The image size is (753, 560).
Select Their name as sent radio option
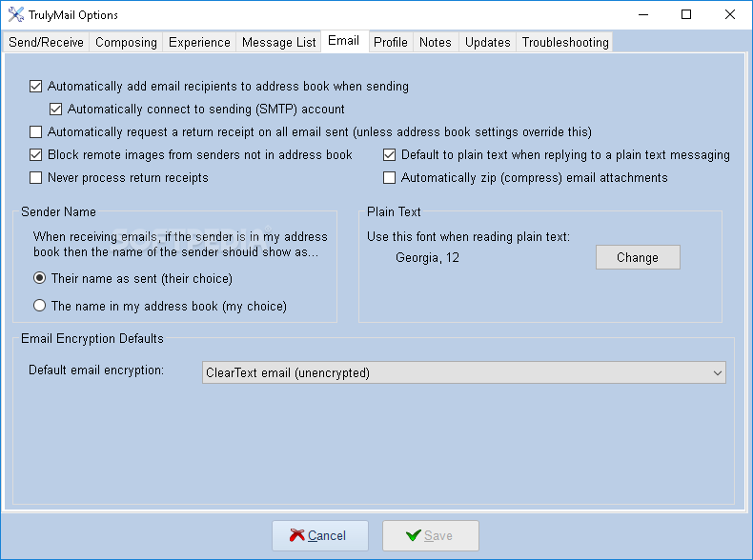coord(39,278)
